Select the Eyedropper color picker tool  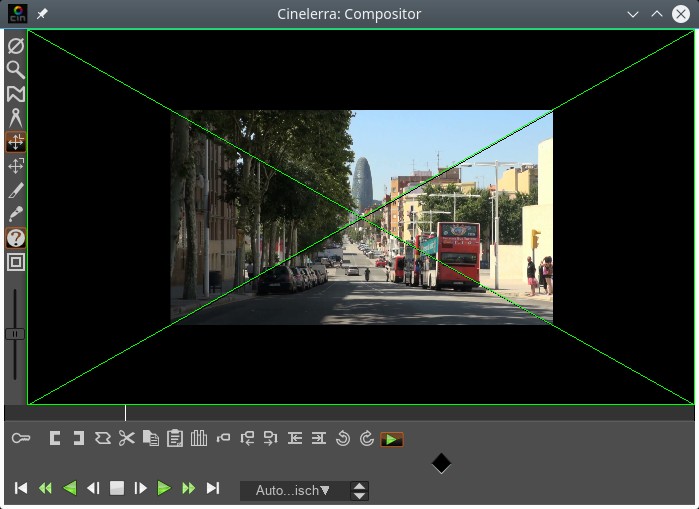[15, 213]
